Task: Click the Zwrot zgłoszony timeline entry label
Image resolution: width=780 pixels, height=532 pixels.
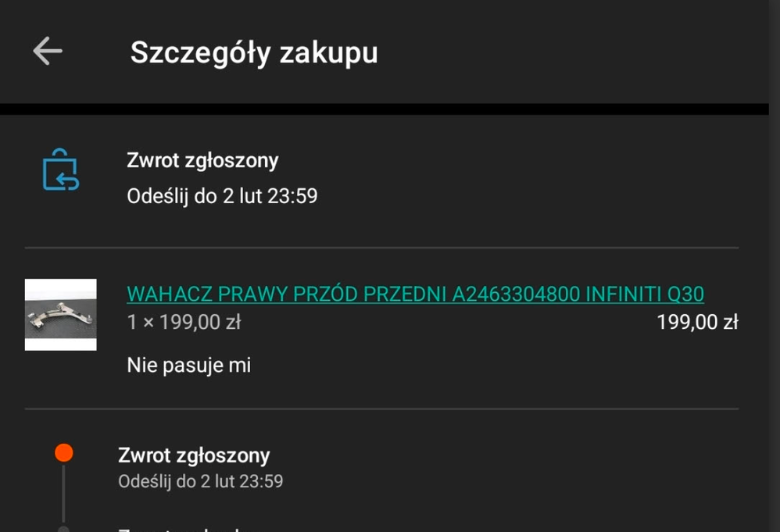Action: pyautogui.click(x=192, y=455)
